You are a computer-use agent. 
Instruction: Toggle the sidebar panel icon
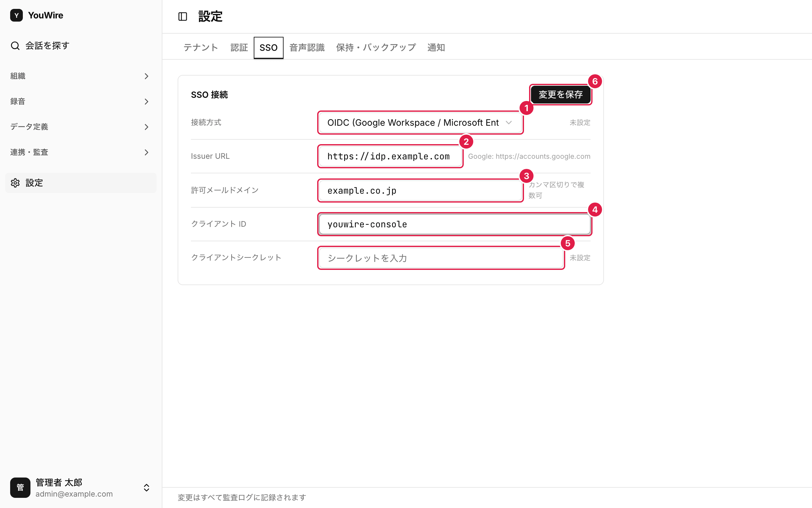(182, 17)
